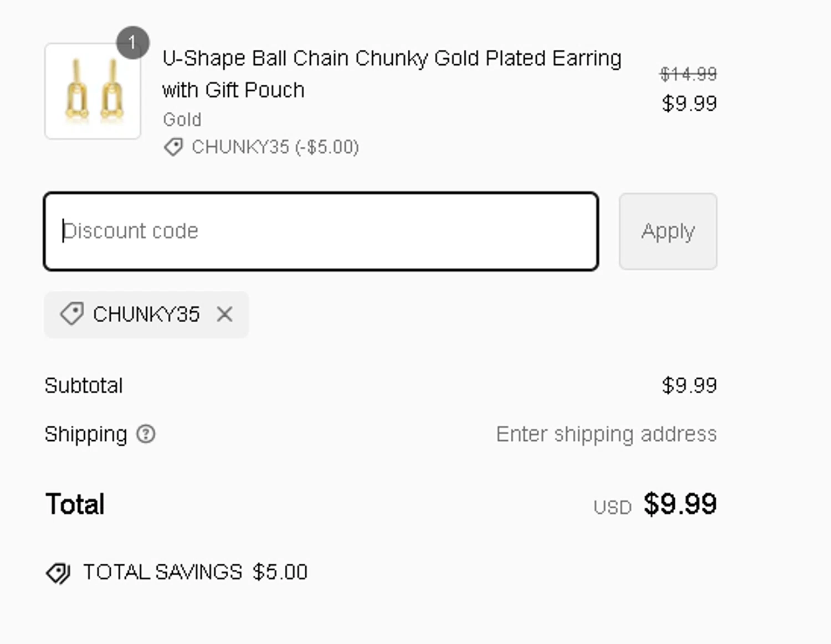This screenshot has height=644, width=831.
Task: Click the Enter shipping address text
Action: [606, 434]
